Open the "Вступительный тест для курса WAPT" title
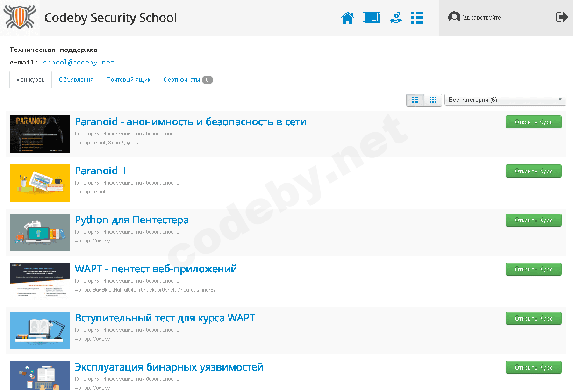Screen dimensions: 573x392 coord(165,318)
